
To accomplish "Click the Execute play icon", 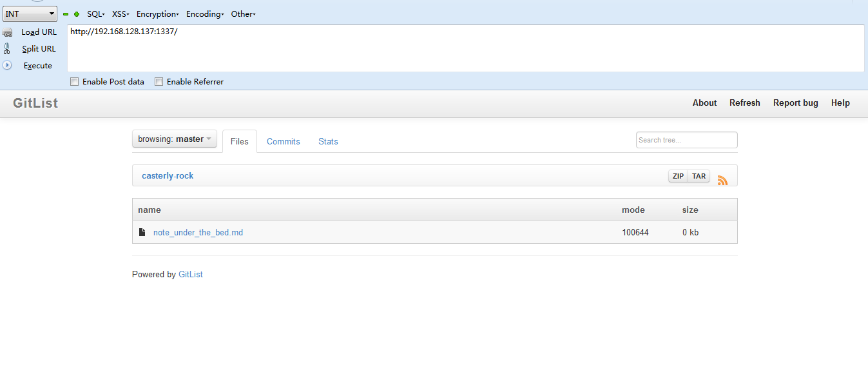I will tap(7, 65).
